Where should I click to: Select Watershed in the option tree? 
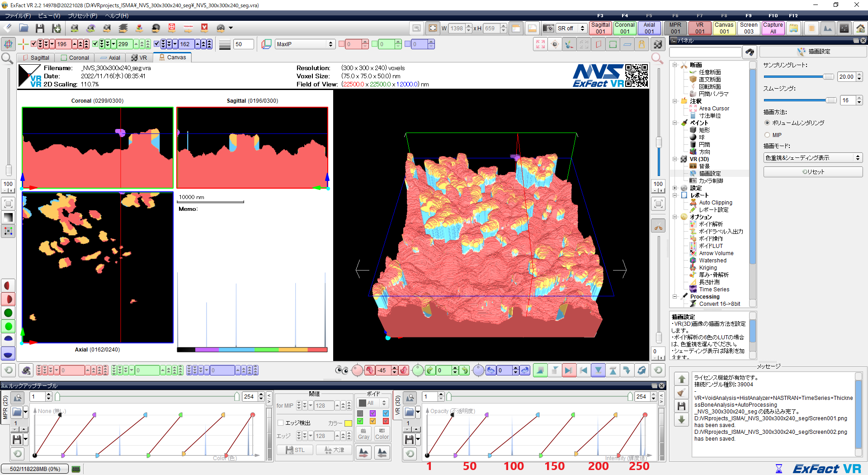(x=712, y=261)
